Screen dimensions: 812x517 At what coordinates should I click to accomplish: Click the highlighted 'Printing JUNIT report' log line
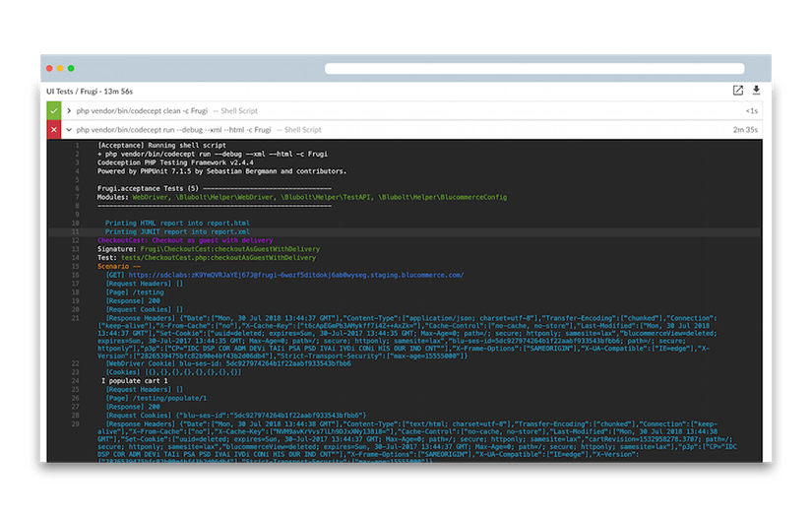pyautogui.click(x=170, y=232)
